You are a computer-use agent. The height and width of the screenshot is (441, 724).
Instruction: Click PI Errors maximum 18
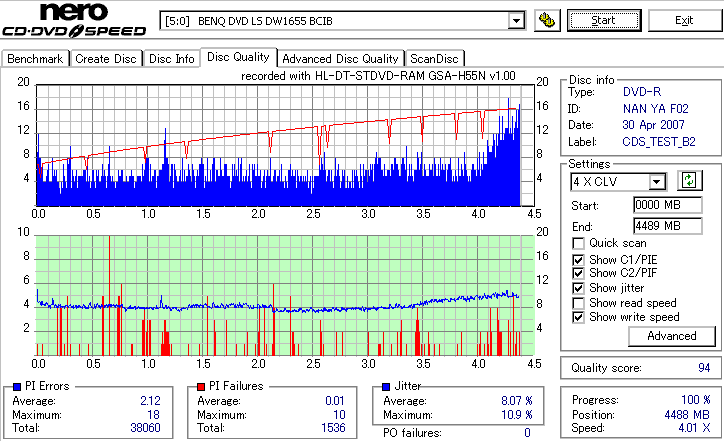coord(154,415)
